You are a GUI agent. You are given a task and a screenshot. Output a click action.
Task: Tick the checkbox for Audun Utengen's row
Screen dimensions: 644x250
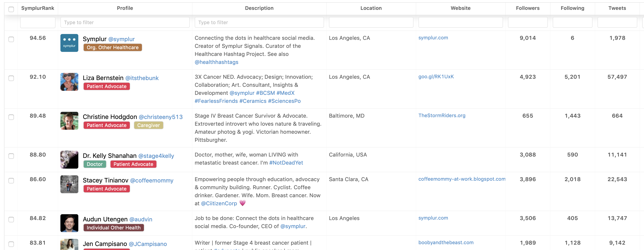[x=11, y=220]
